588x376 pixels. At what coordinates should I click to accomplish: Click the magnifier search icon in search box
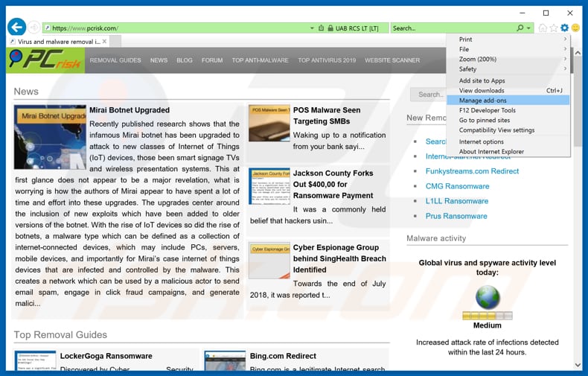click(x=520, y=28)
